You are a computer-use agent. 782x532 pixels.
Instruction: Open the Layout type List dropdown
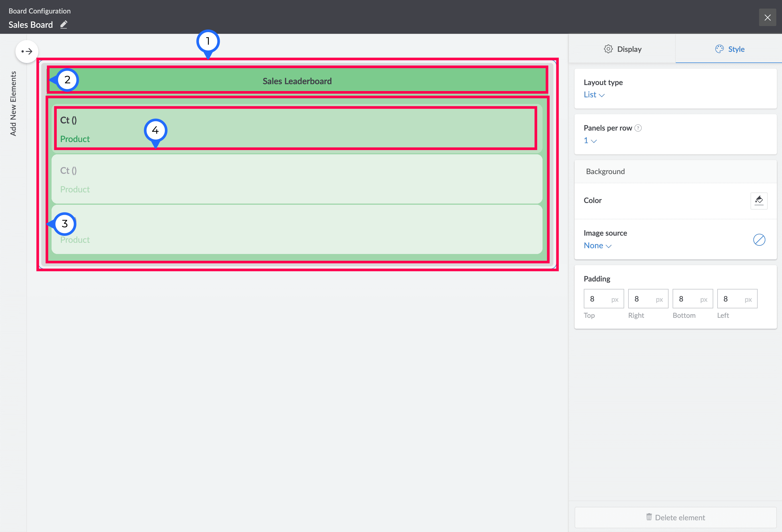[594, 95]
